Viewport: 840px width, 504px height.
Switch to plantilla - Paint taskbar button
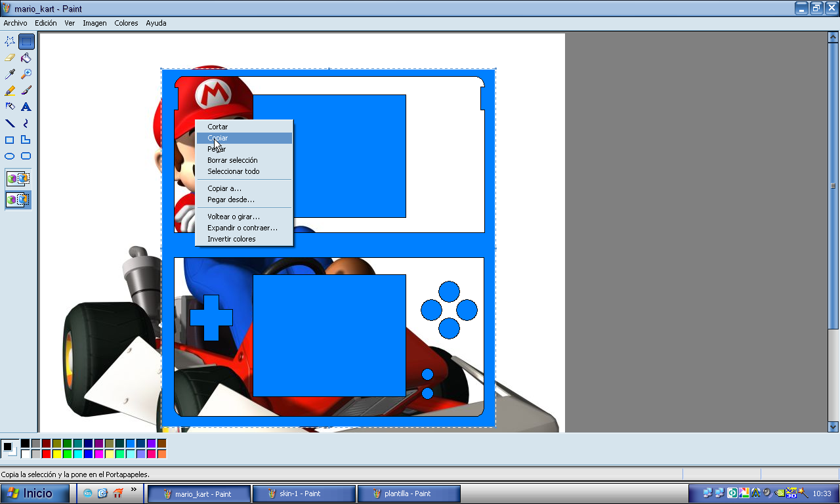409,493
